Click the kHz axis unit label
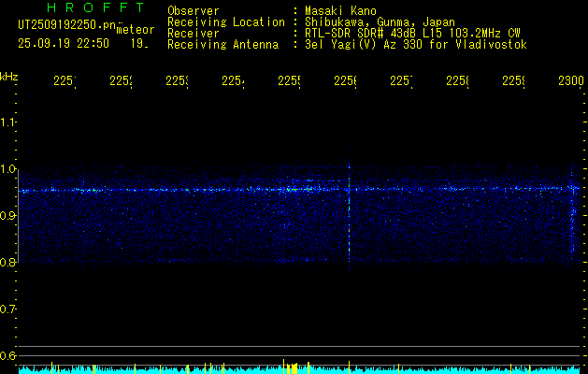 click(9, 77)
